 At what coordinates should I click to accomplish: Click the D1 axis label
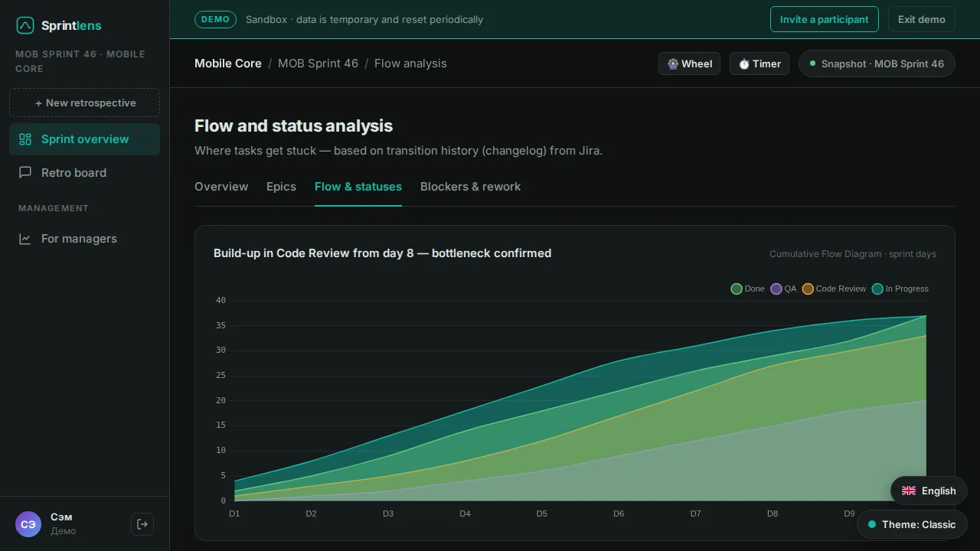234,514
